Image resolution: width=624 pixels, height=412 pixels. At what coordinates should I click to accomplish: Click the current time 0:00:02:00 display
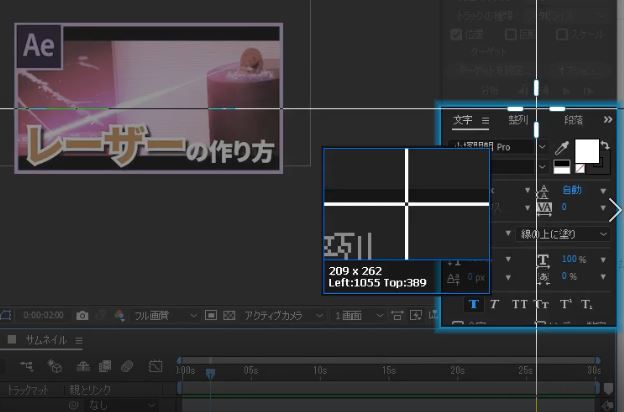point(43,315)
